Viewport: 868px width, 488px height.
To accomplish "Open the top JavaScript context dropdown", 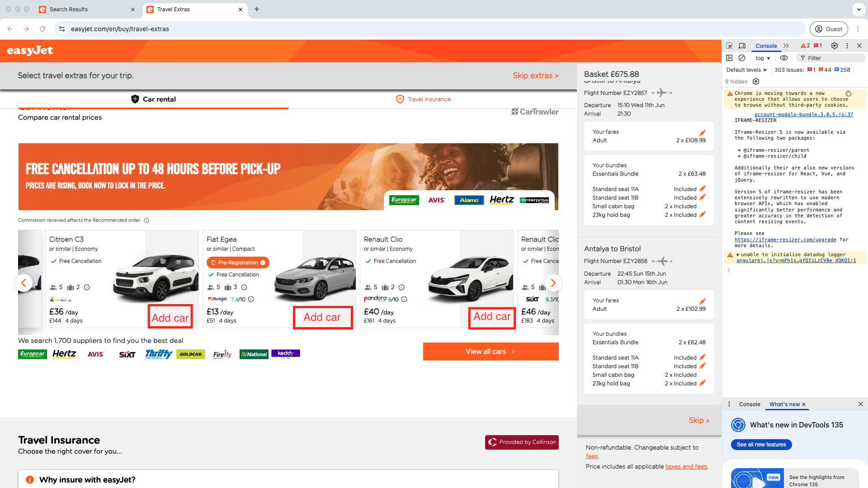I will tap(763, 58).
